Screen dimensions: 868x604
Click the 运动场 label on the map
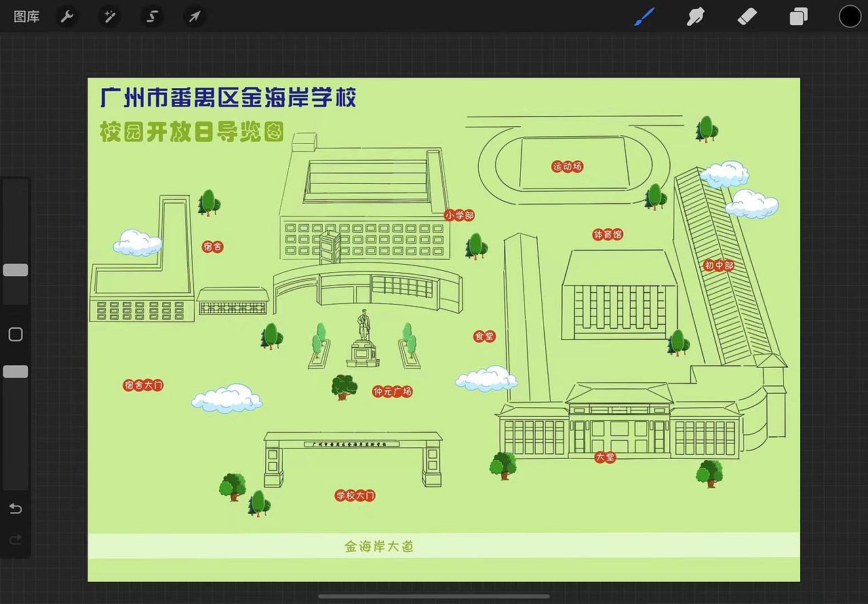(567, 166)
